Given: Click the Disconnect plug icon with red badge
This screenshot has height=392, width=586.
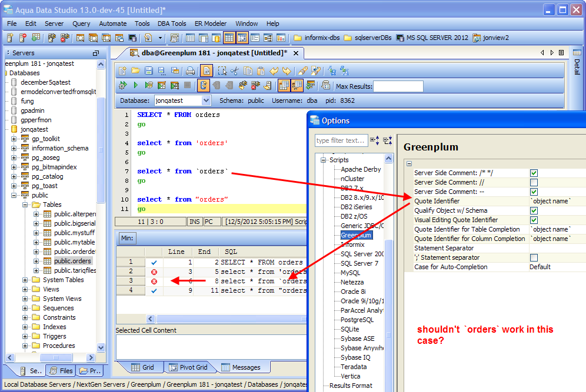Looking at the screenshot, I should [x=255, y=85].
